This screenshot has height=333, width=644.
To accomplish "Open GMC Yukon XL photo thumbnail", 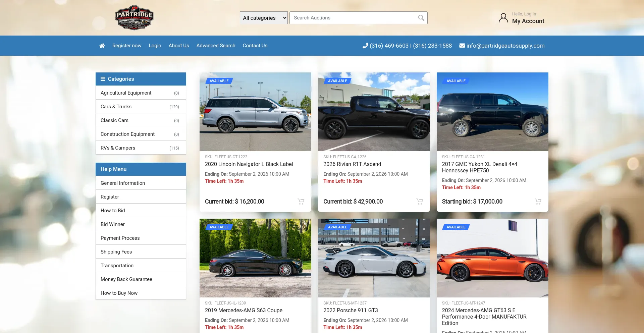I will pos(492,112).
